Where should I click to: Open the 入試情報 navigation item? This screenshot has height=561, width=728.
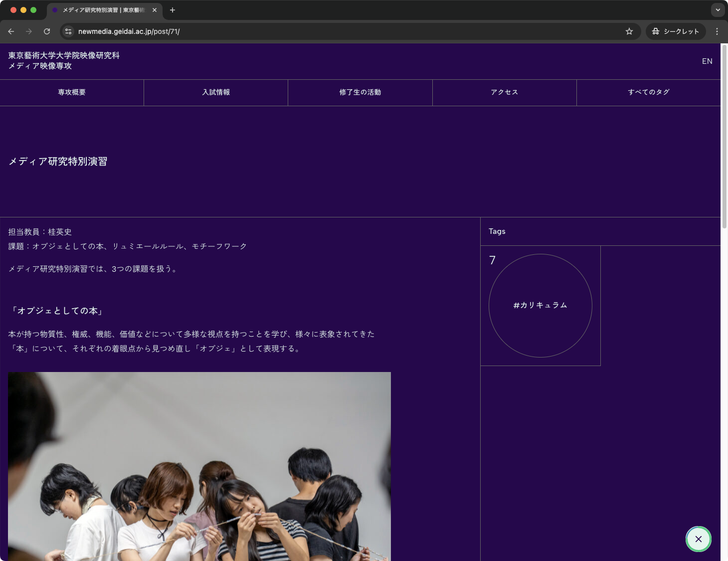pos(216,92)
